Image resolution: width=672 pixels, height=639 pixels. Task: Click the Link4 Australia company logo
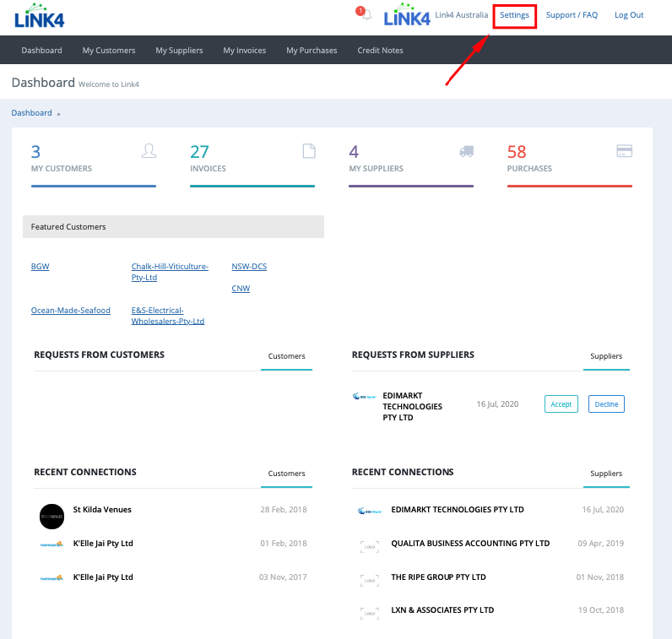tap(406, 15)
